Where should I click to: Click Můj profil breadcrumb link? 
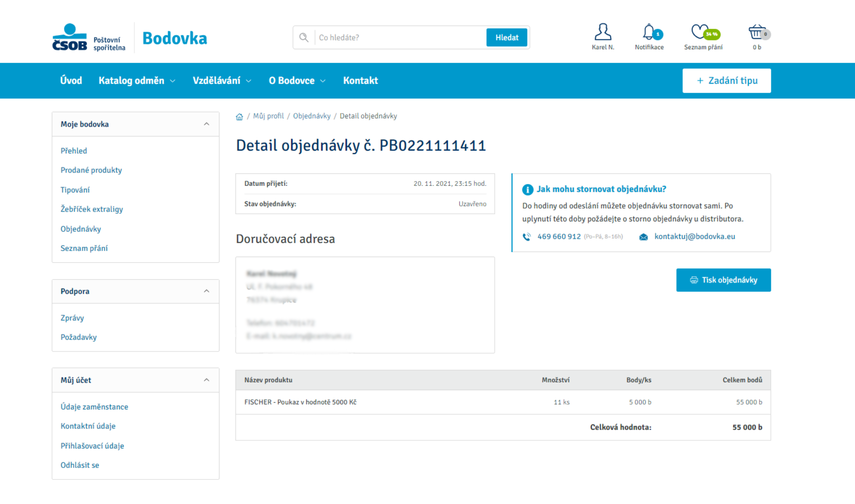click(268, 116)
